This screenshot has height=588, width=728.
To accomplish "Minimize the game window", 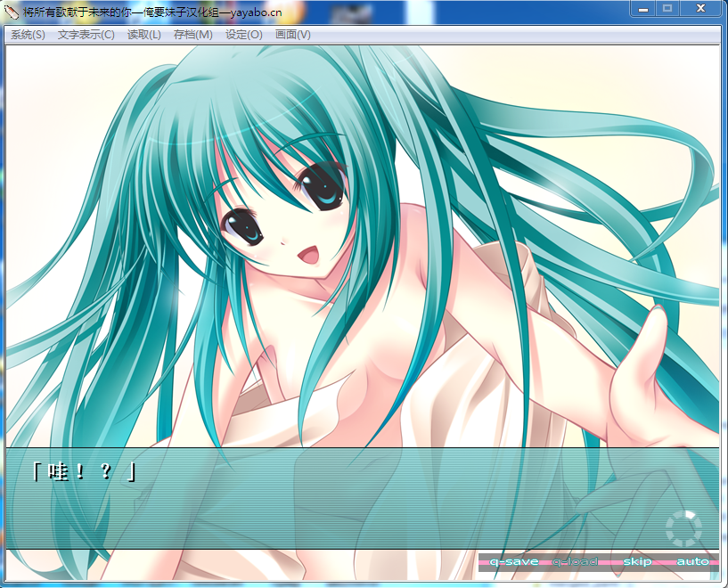I will pyautogui.click(x=642, y=8).
